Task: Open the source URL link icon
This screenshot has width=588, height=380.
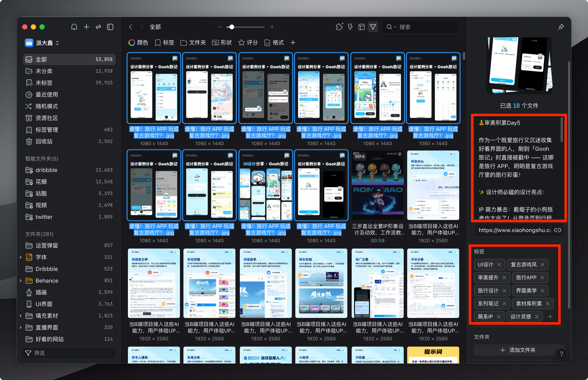Action: click(557, 230)
